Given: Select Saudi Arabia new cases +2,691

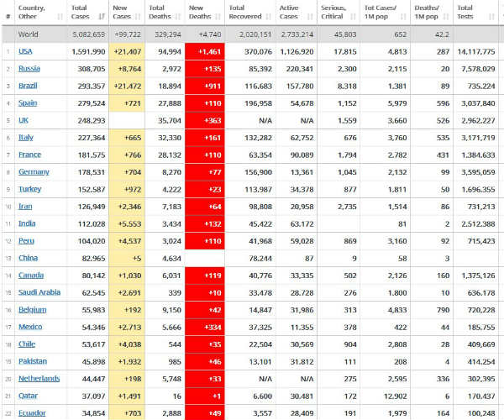Looking at the screenshot, I should [127, 293].
